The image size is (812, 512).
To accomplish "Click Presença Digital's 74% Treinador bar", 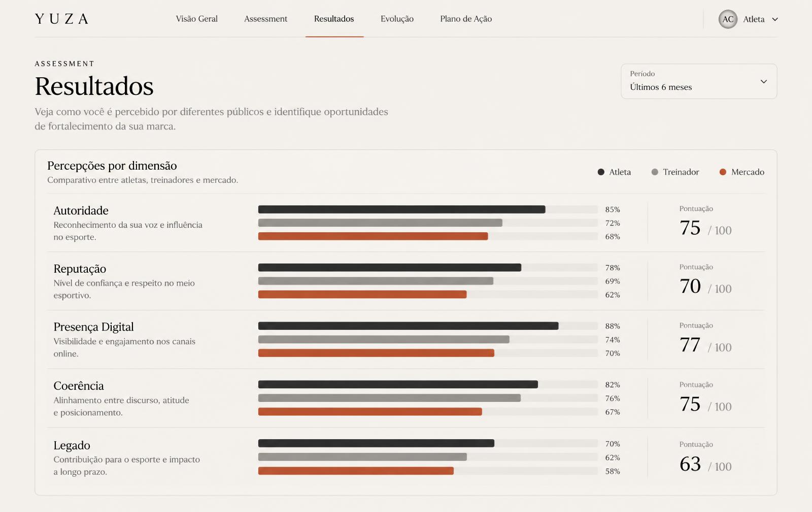I will pyautogui.click(x=384, y=339).
